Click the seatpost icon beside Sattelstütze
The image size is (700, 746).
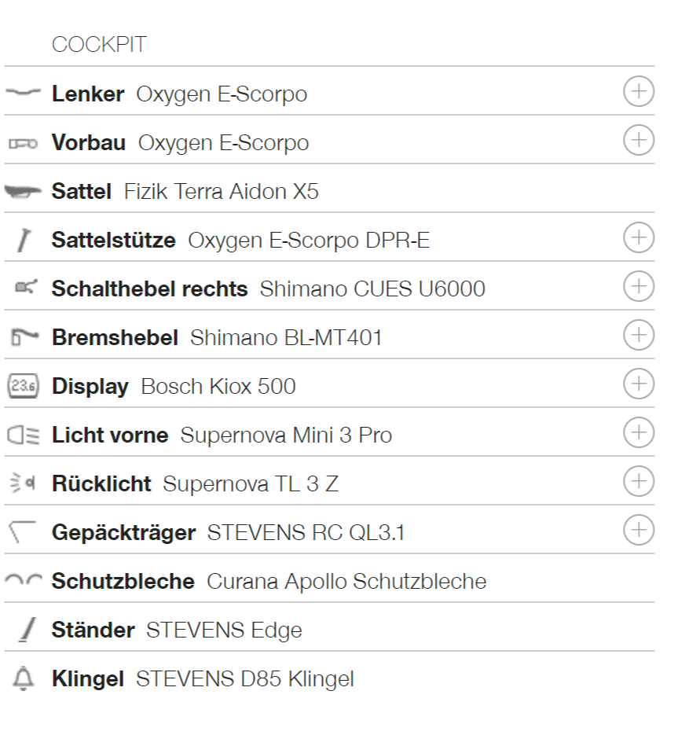pos(24,240)
